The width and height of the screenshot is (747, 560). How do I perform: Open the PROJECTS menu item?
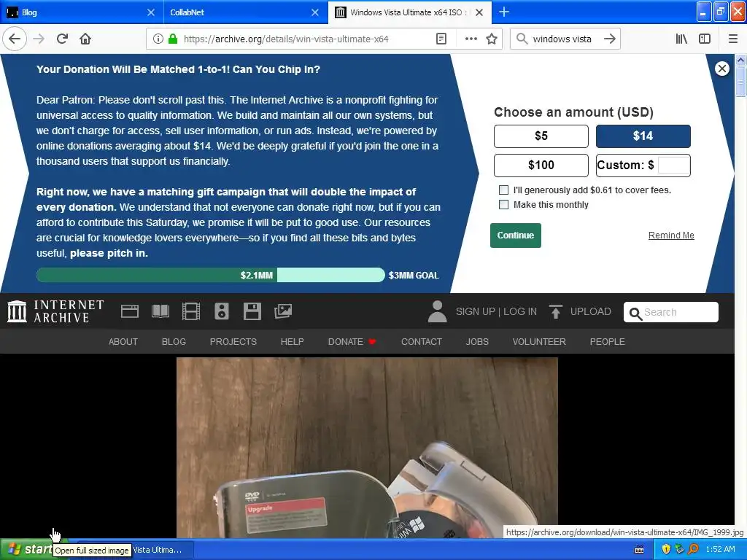233,342
